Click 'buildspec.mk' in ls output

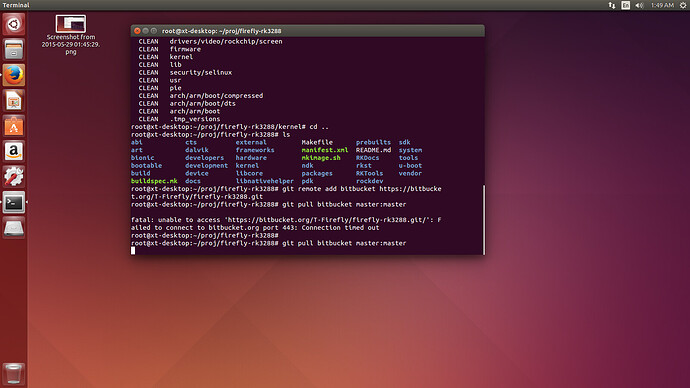tap(154, 181)
